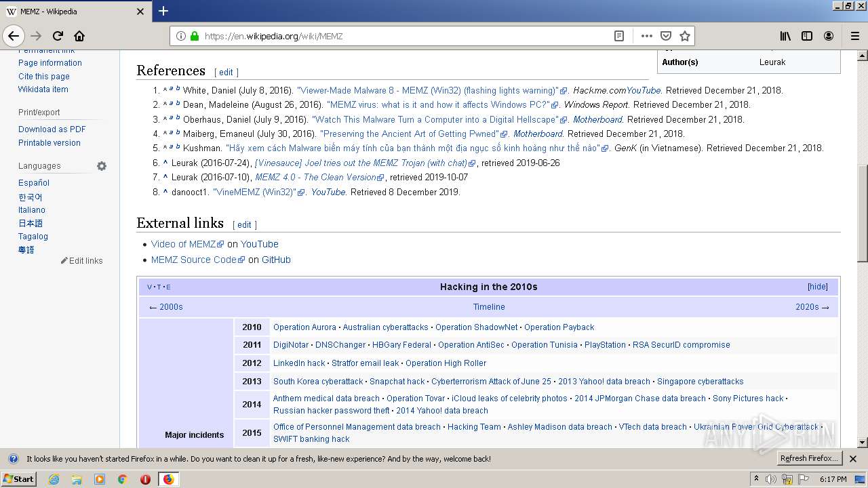
Task: Open the GitHub link
Action: (276, 260)
